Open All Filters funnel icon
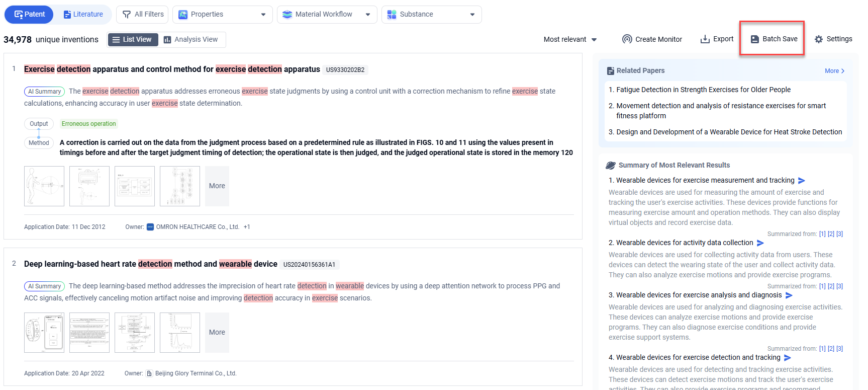The height and width of the screenshot is (390, 868). click(x=127, y=15)
